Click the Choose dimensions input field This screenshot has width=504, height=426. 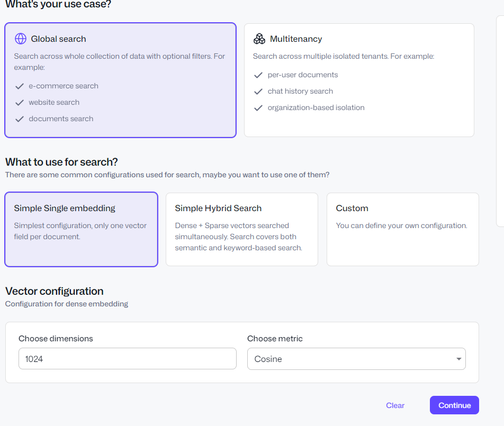click(x=127, y=359)
